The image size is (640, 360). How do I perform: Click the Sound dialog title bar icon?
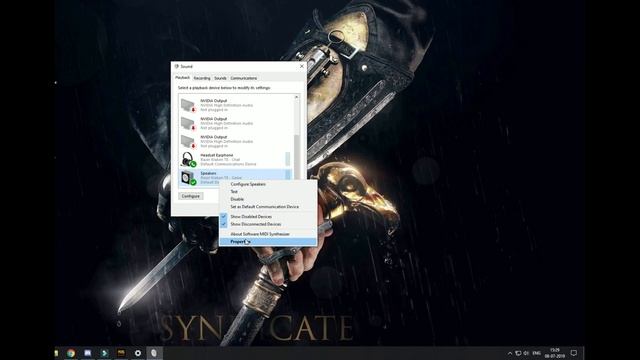point(177,66)
